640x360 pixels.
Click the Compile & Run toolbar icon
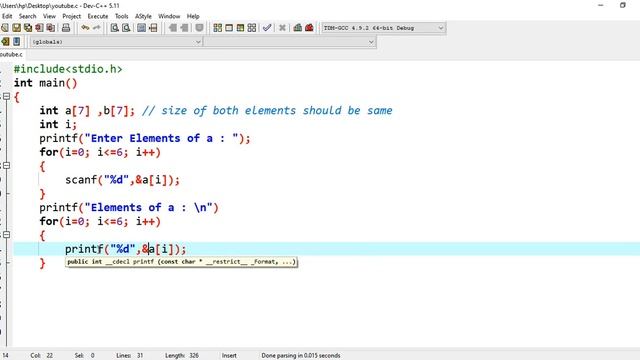[x=240, y=28]
